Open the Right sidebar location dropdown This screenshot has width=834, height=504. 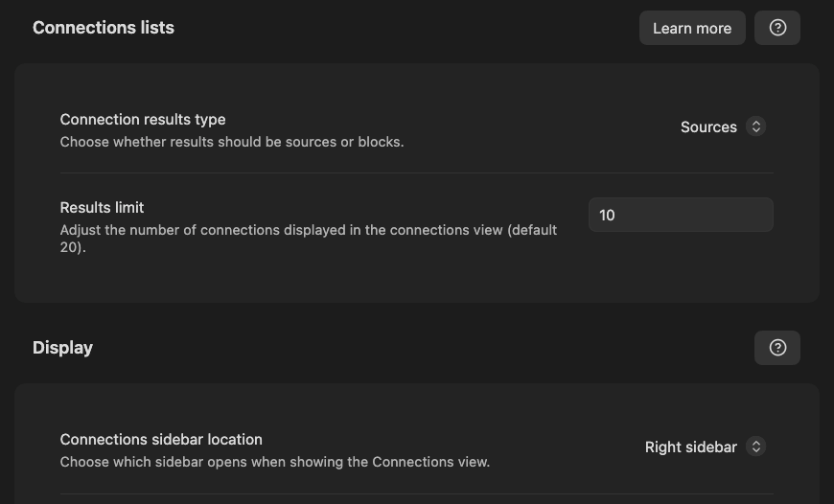coord(706,447)
